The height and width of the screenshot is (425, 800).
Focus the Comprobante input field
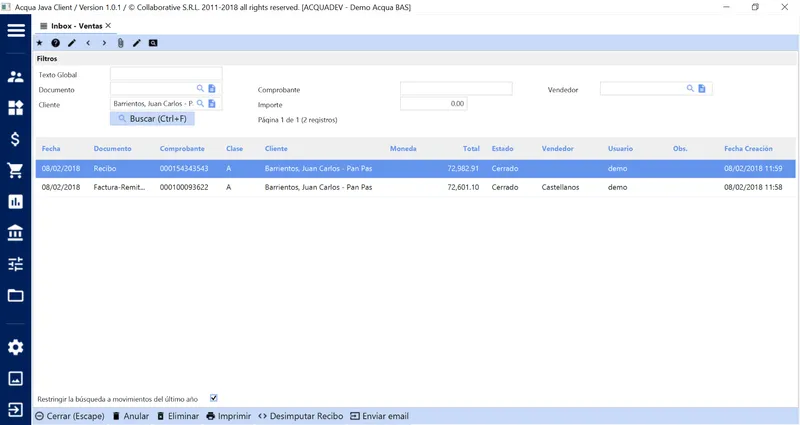[x=456, y=89]
